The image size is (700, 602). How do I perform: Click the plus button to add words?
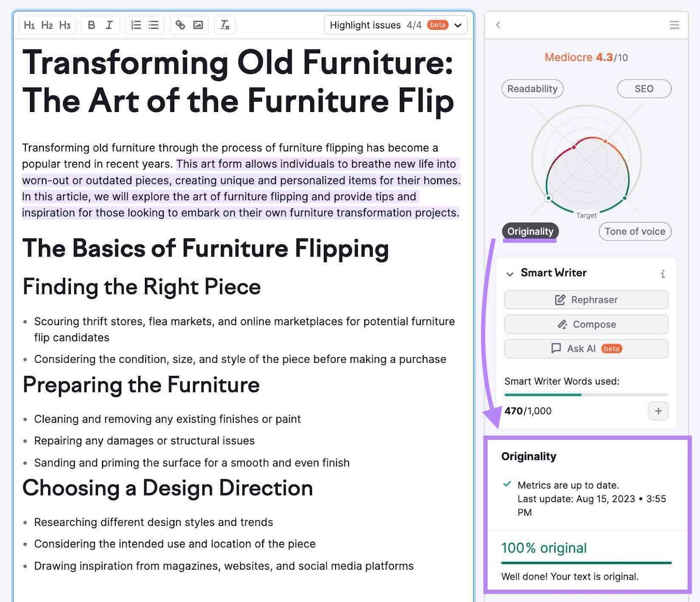click(658, 411)
